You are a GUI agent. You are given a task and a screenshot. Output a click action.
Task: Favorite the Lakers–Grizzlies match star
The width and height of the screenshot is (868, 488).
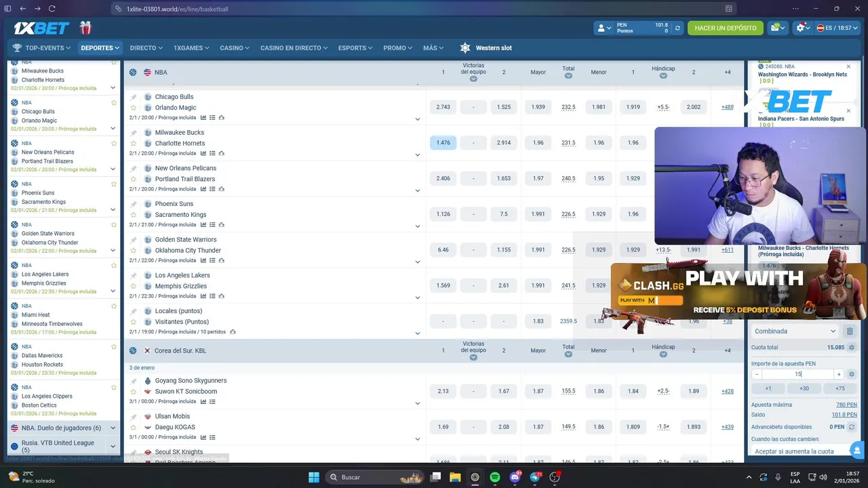134,286
